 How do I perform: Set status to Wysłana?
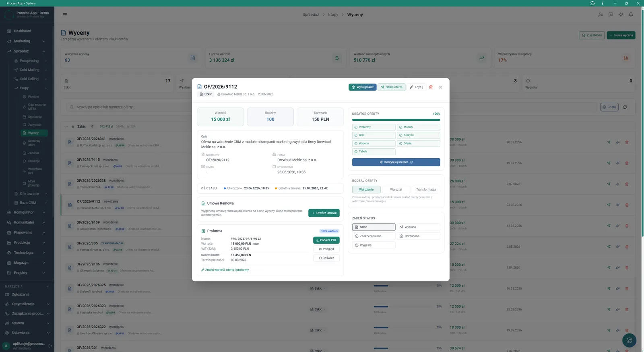pyautogui.click(x=418, y=227)
